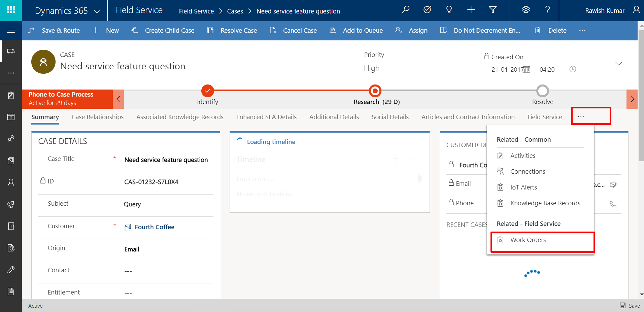The width and height of the screenshot is (644, 312).
Task: Open calendar picker for Created On
Action: 527,69
